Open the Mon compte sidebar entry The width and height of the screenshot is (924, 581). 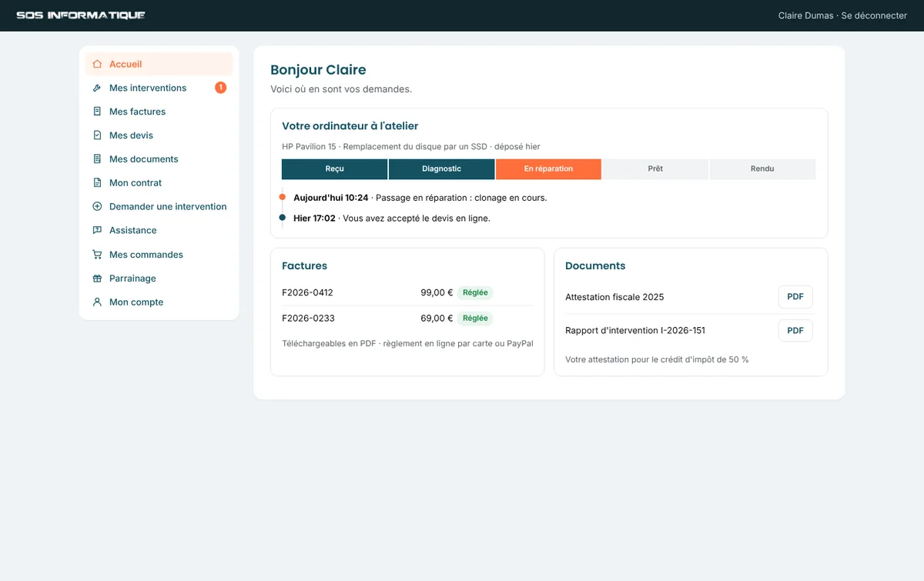tap(159, 302)
